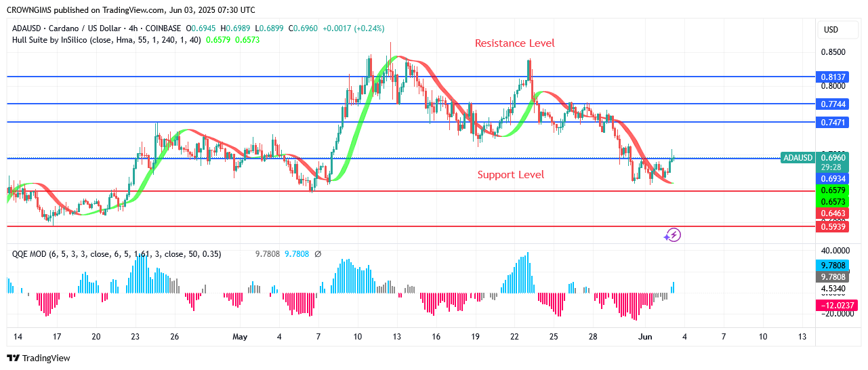Click the +0.0017 (+0.24%) change value
868x370 pixels.
[x=353, y=28]
